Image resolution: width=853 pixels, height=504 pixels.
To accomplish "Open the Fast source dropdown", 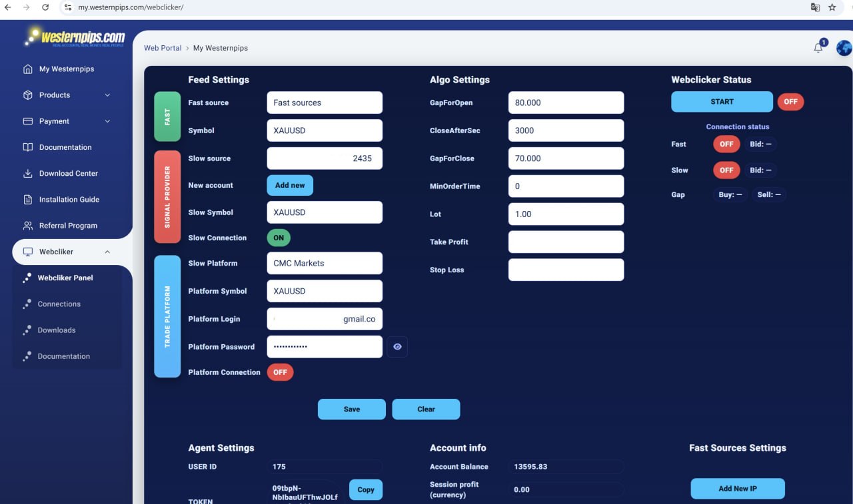I will 325,103.
